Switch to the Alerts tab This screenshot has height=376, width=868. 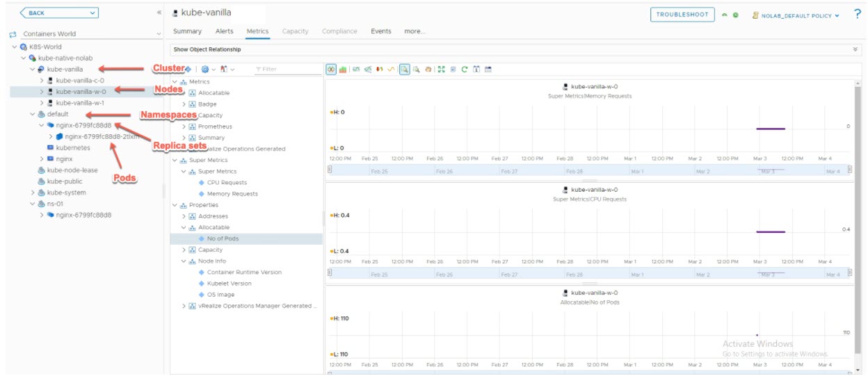coord(224,31)
